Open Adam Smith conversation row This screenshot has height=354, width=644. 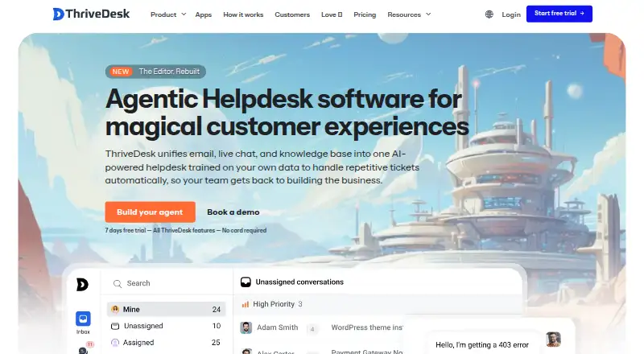320,327
